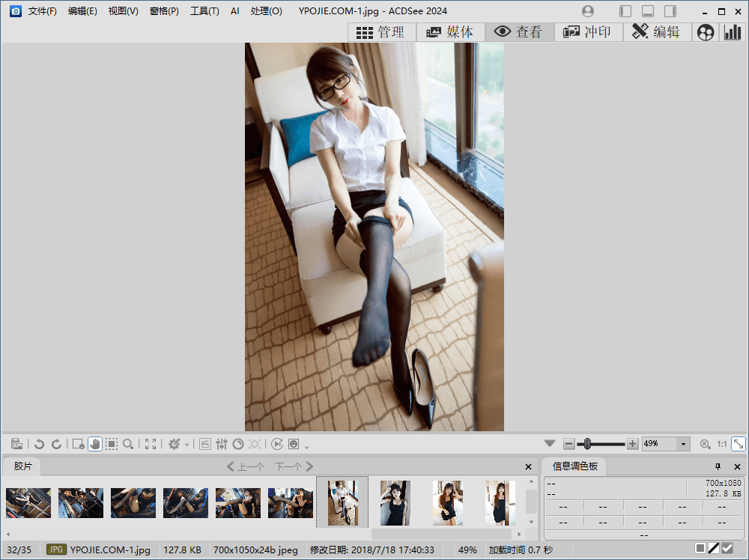Open histogram panel icon in mode bar

[731, 32]
